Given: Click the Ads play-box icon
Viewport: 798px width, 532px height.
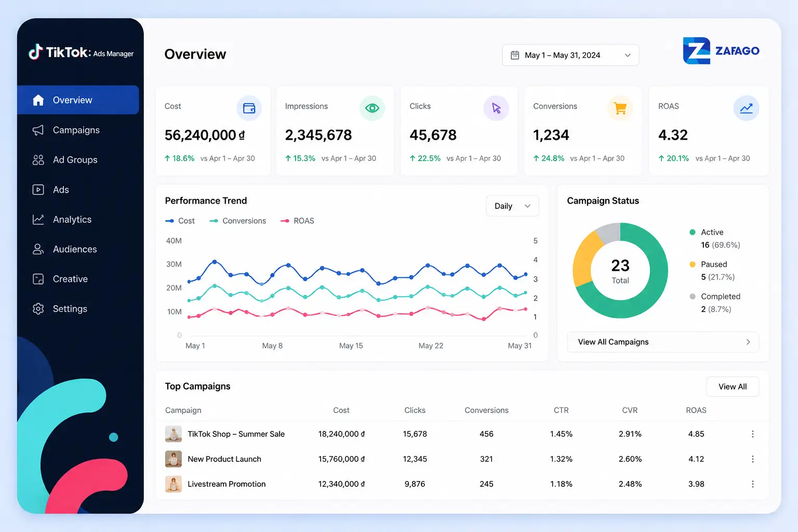Looking at the screenshot, I should click(38, 190).
